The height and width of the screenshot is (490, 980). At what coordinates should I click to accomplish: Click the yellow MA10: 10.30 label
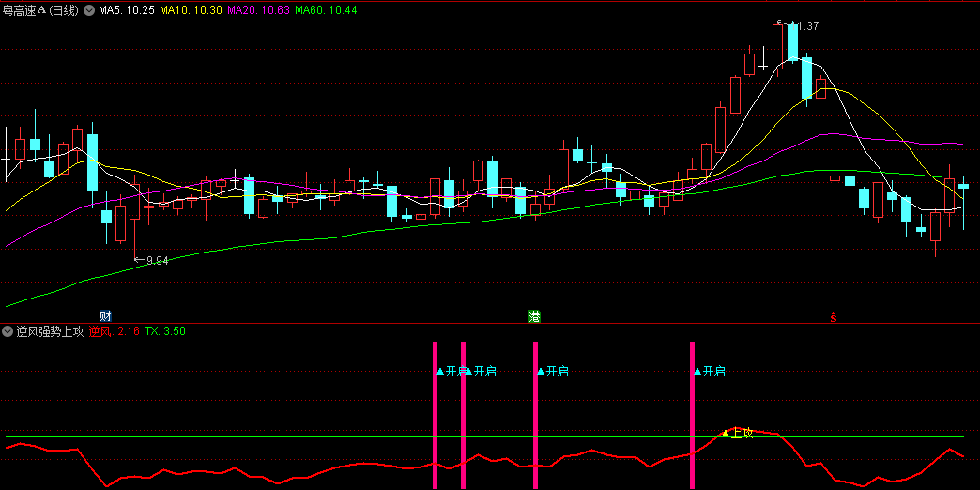click(x=191, y=10)
